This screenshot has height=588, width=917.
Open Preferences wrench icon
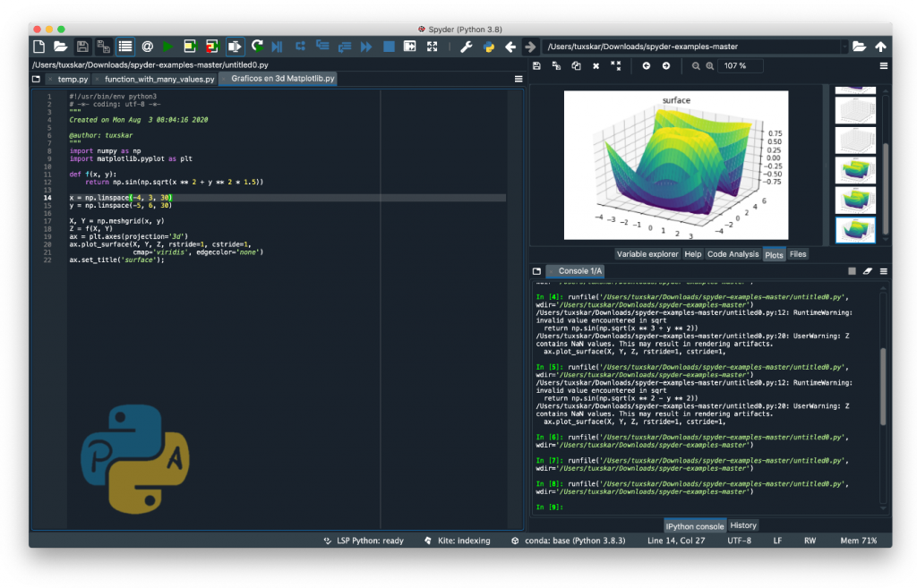(466, 47)
